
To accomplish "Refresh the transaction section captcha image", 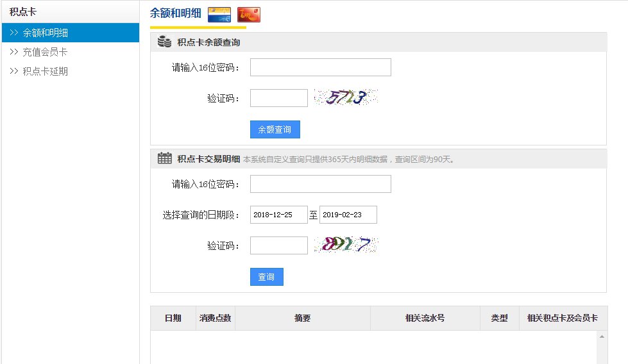I will click(346, 244).
